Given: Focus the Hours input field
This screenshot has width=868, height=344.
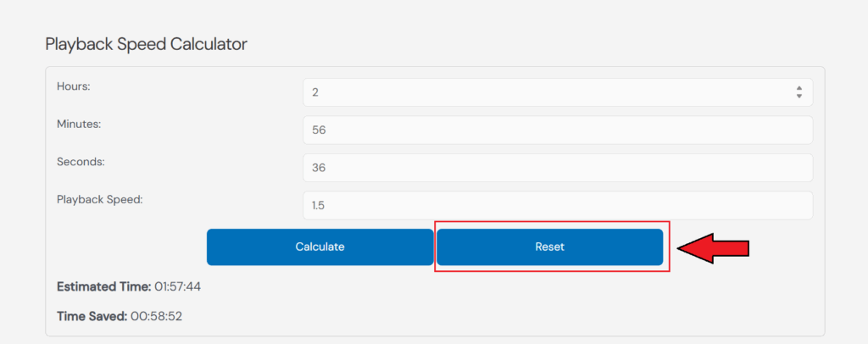Looking at the screenshot, I should [542, 92].
